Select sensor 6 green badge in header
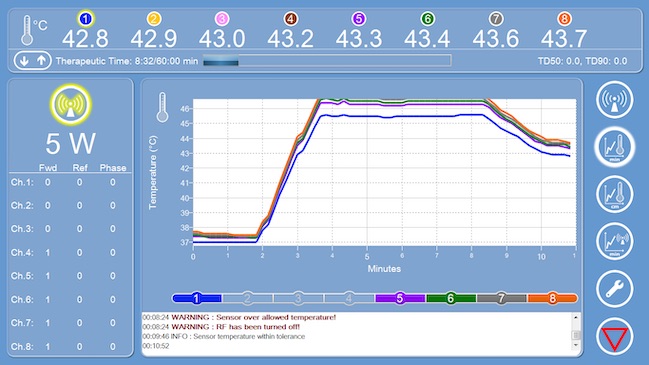Viewport: 649px width, 365px height. pyautogui.click(x=428, y=19)
